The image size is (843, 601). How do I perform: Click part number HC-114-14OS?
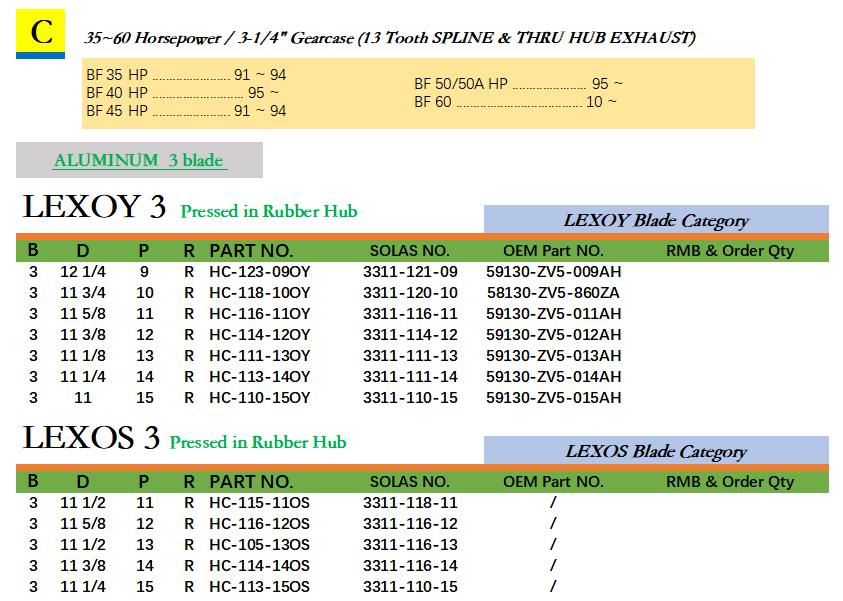260,566
